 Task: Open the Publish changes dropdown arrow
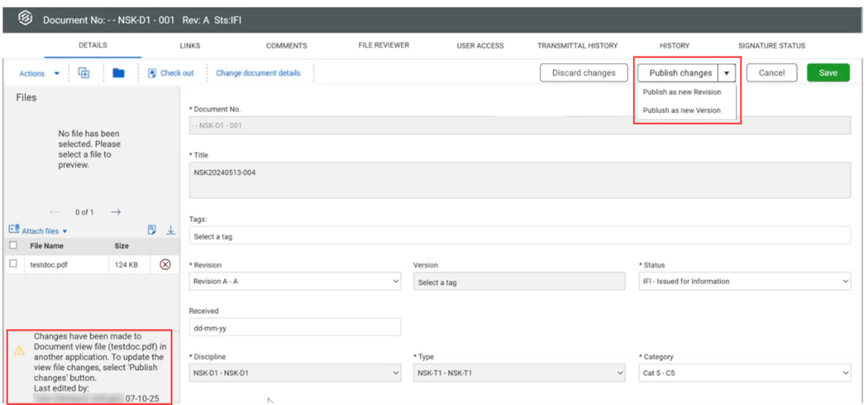click(x=727, y=73)
